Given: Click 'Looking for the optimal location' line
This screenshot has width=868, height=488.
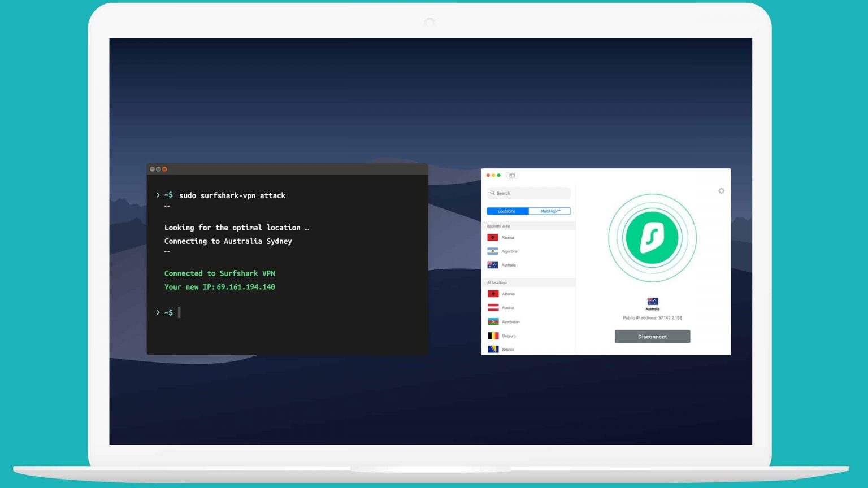Looking at the screenshot, I should coord(236,228).
